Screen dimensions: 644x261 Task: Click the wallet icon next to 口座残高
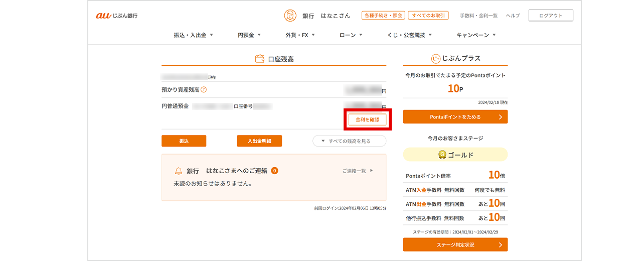pos(260,59)
